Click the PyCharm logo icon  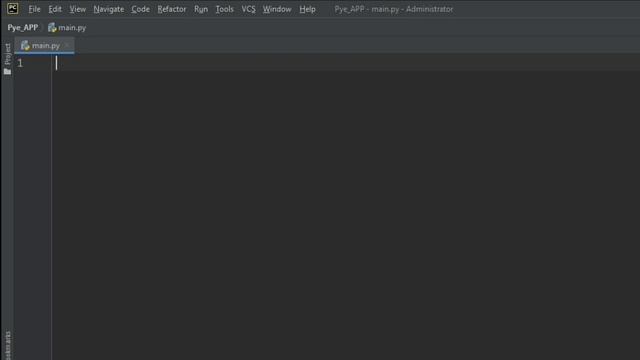coord(13,9)
